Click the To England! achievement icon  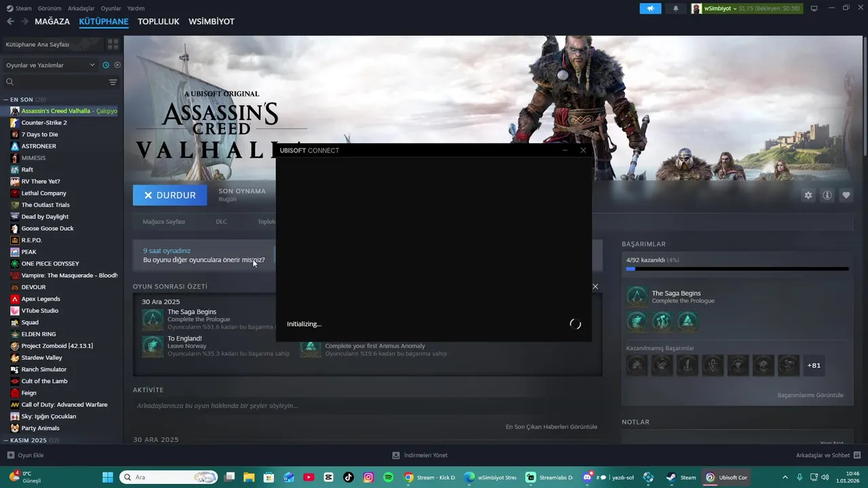click(153, 346)
